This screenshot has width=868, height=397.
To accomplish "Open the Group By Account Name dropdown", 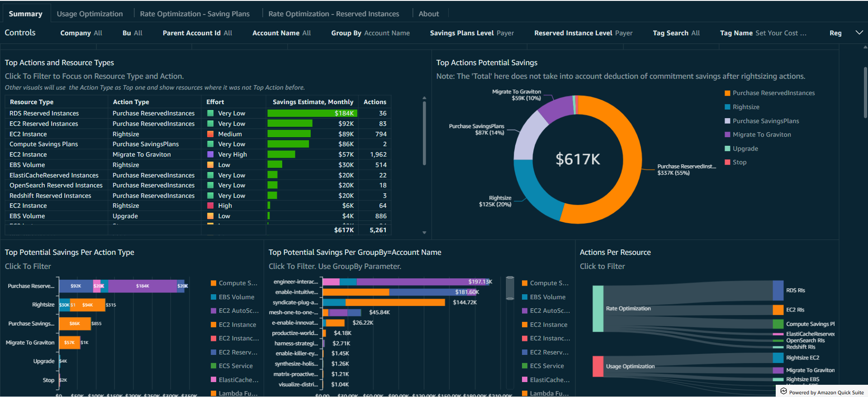I will tap(370, 33).
